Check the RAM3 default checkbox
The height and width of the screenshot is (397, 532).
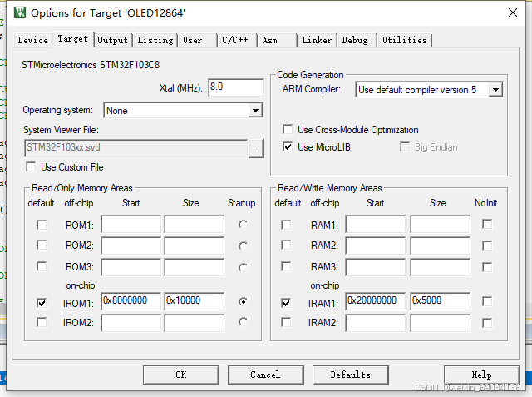286,266
